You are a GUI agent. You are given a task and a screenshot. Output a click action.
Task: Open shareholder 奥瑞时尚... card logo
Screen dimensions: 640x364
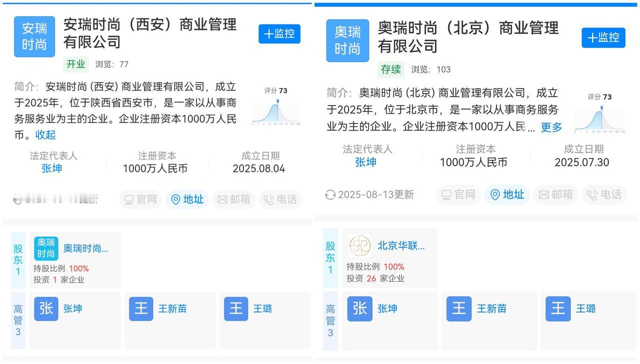(x=46, y=248)
